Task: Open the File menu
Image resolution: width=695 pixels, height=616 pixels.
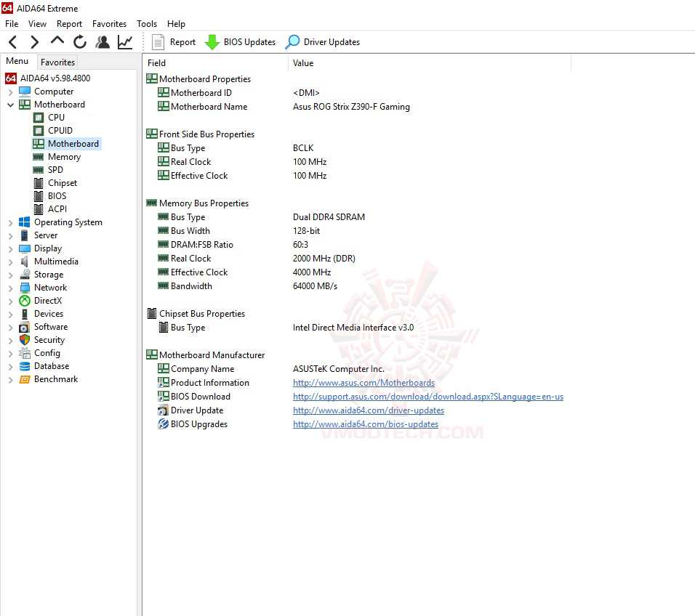Action: (12, 24)
